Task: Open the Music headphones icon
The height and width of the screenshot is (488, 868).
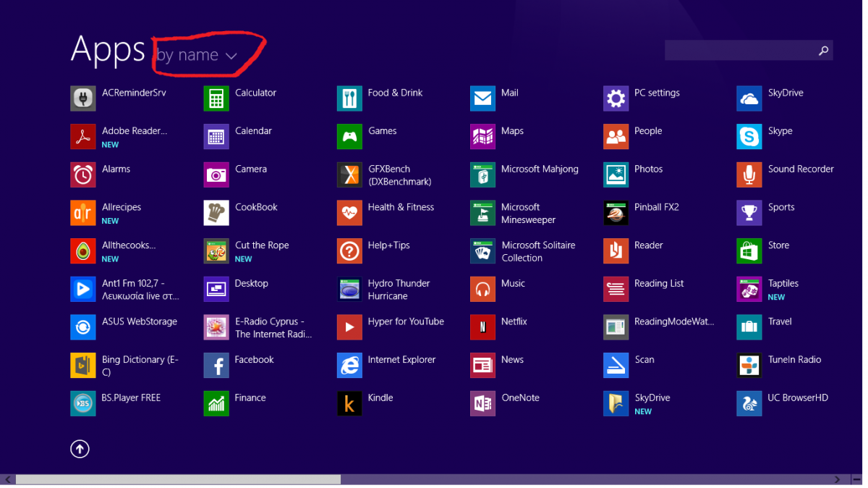Action: pos(482,289)
